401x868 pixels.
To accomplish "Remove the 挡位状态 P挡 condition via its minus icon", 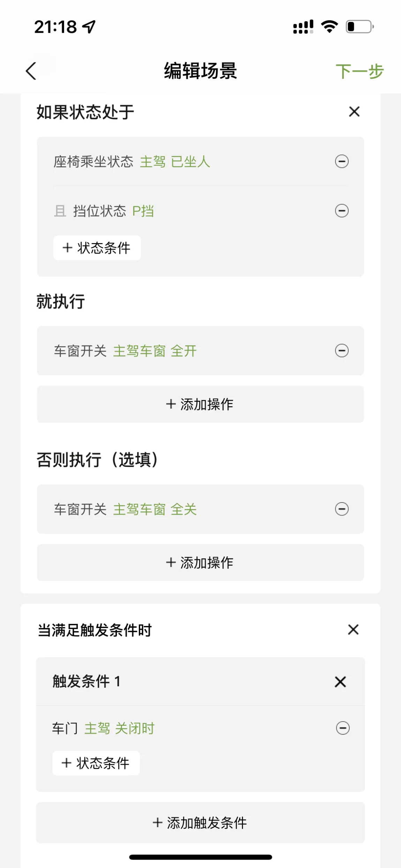I will click(x=342, y=211).
